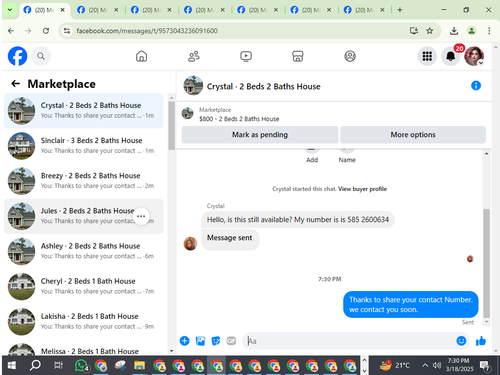Select the Ashley - 2 Beds 2 Baths House chat

(84, 251)
